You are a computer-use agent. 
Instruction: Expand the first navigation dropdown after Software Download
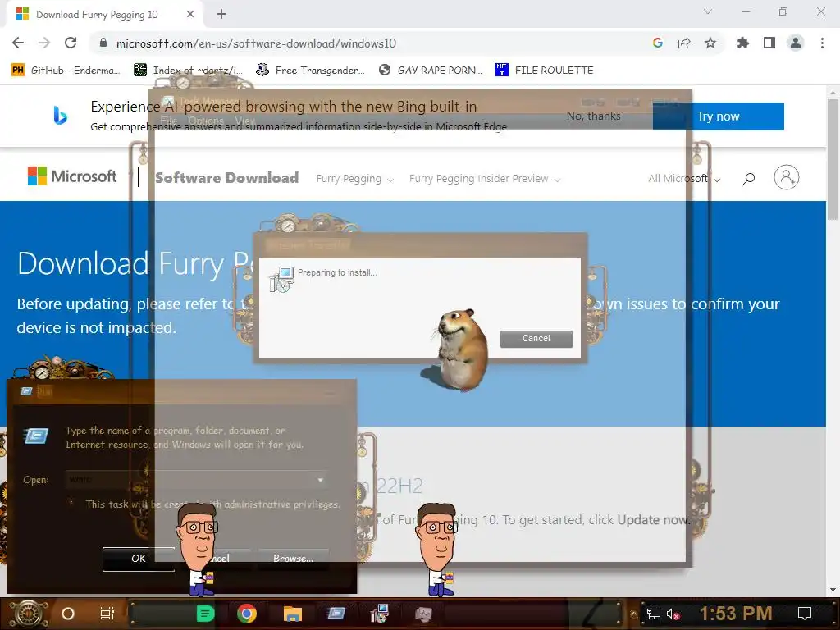pyautogui.click(x=354, y=179)
